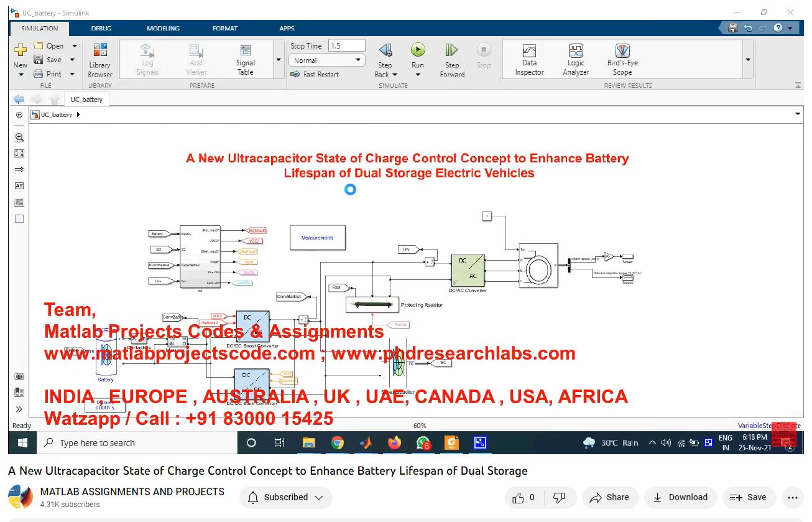This screenshot has width=812, height=522.
Task: Switch to the Format tab
Action: (225, 28)
